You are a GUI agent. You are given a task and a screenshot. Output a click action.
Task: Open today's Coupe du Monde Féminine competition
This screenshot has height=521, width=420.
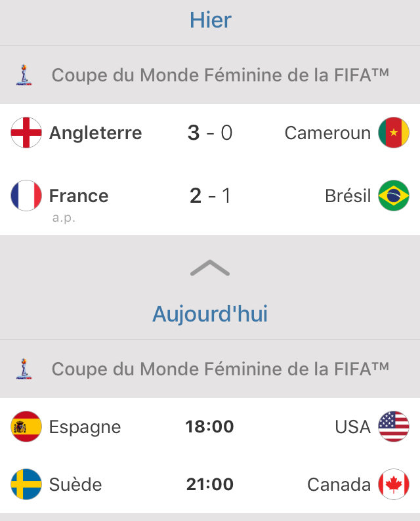[220, 369]
